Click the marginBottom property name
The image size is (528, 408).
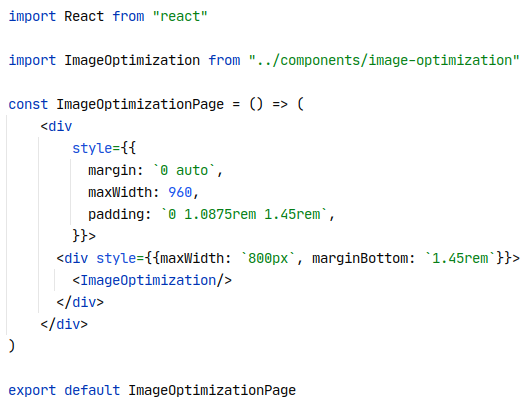click(360, 259)
